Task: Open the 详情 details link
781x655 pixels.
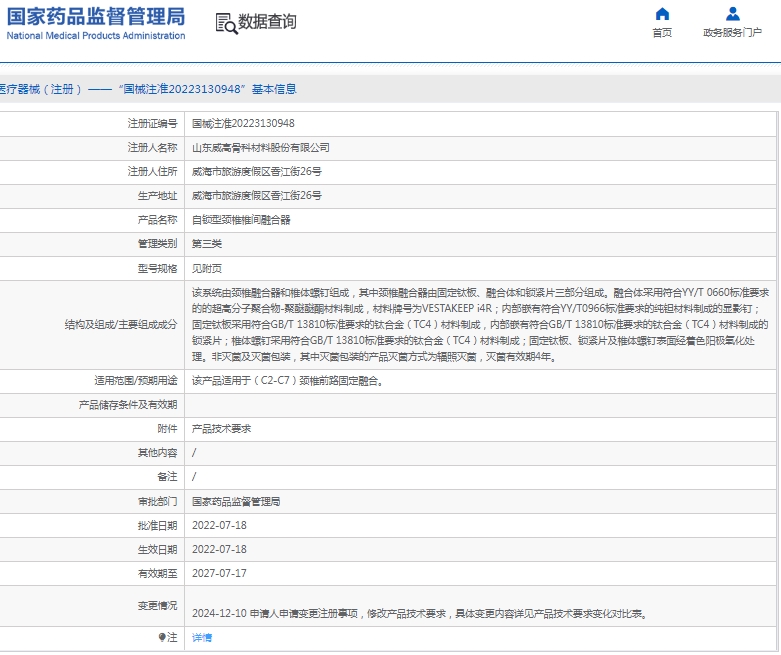Action: [x=202, y=637]
